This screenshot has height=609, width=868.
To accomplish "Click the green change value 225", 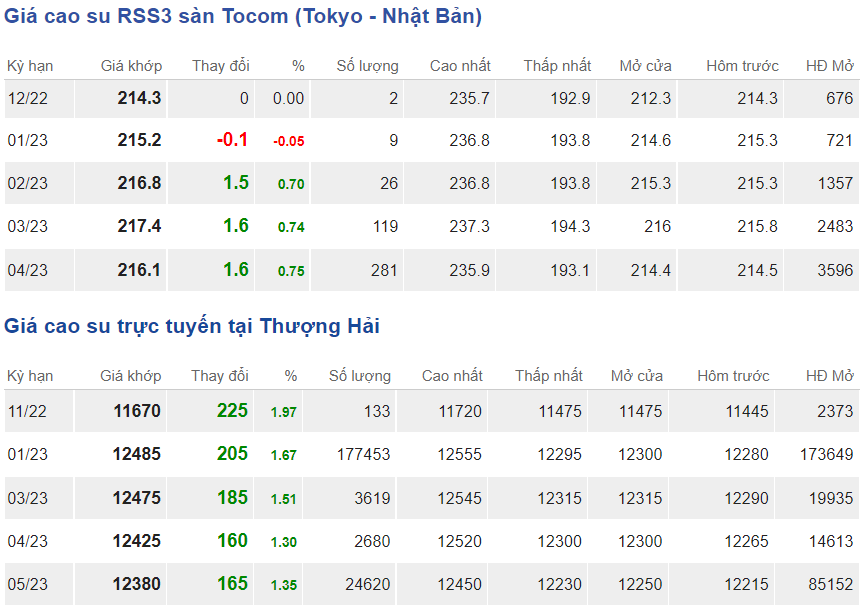I will pos(232,411).
